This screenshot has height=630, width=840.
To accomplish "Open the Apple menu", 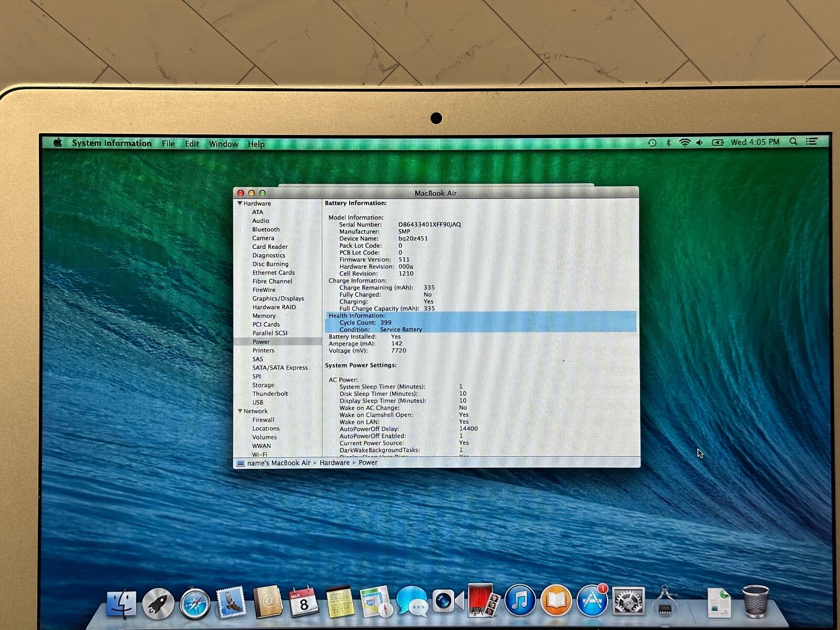I will click(x=58, y=143).
